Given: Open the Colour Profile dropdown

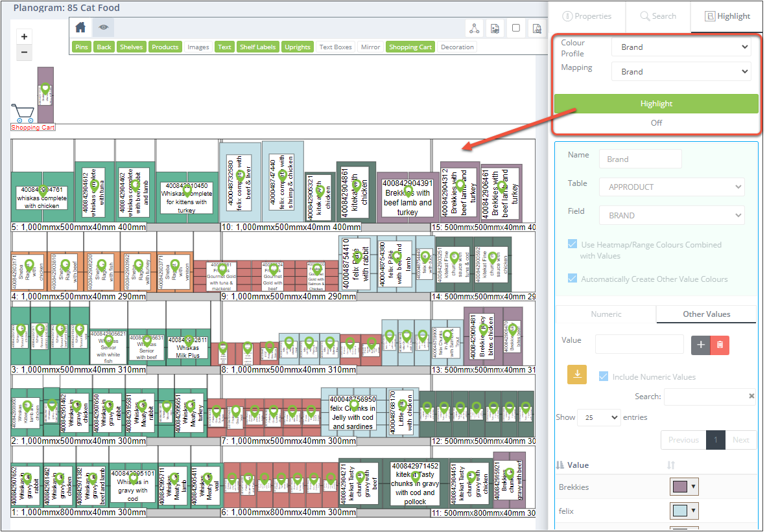Looking at the screenshot, I should pos(681,47).
